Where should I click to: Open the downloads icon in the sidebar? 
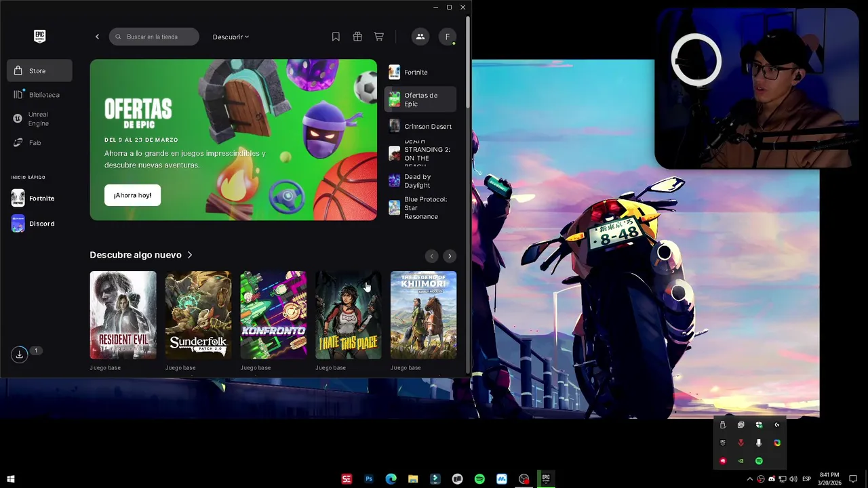(20, 354)
